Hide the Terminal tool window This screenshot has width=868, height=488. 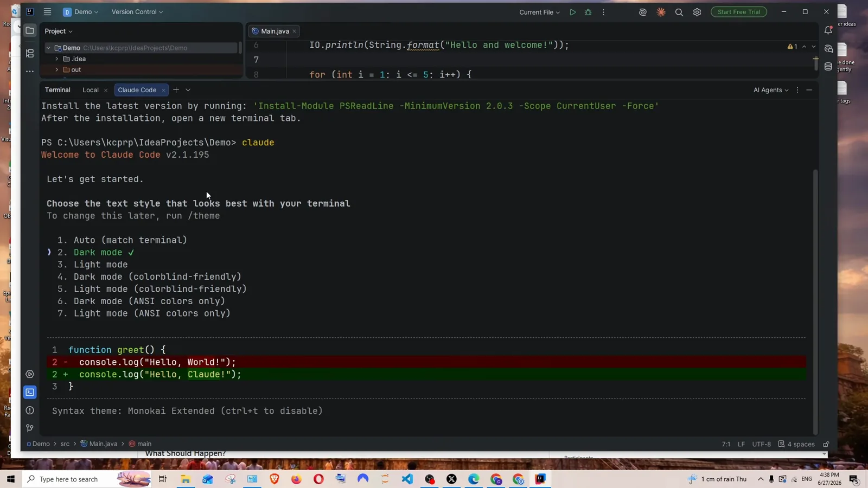coord(809,90)
